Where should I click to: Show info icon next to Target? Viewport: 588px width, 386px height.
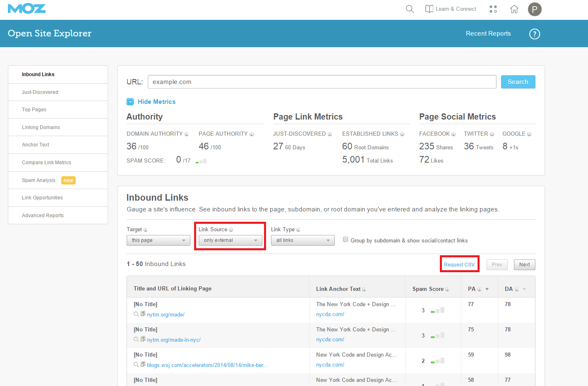145,230
